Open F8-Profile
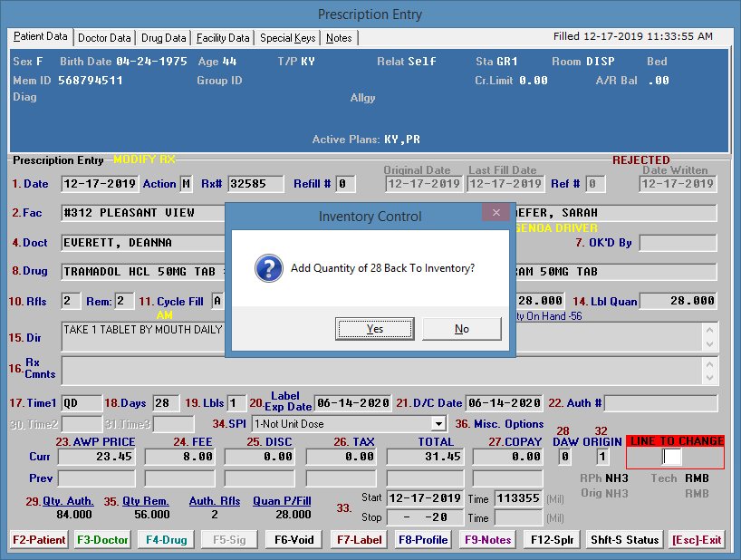The image size is (741, 560). (423, 539)
